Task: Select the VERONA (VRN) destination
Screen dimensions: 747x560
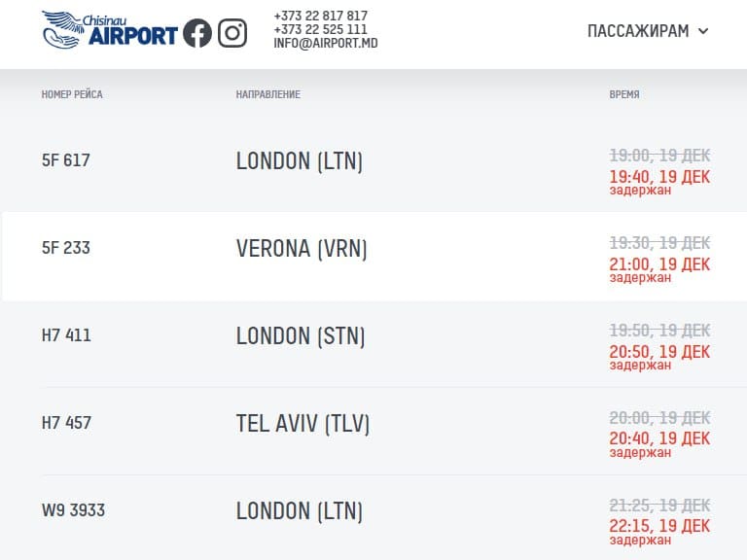Action: [x=302, y=248]
